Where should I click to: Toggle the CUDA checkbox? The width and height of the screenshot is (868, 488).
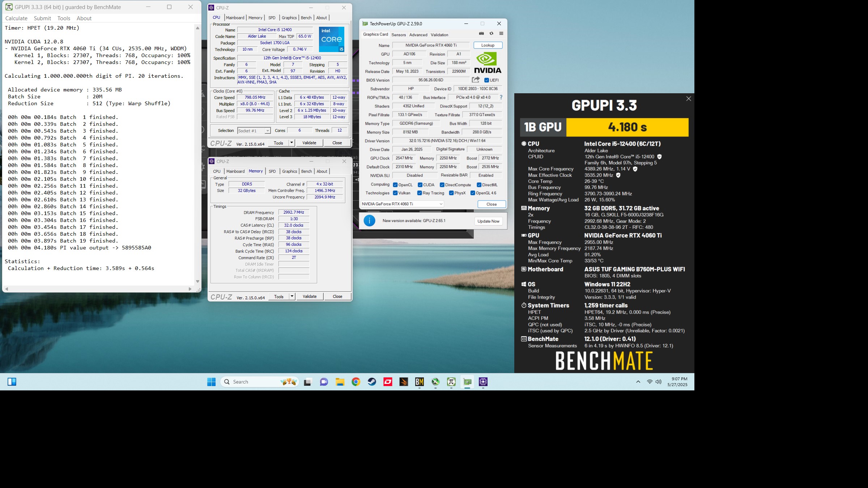coord(420,185)
